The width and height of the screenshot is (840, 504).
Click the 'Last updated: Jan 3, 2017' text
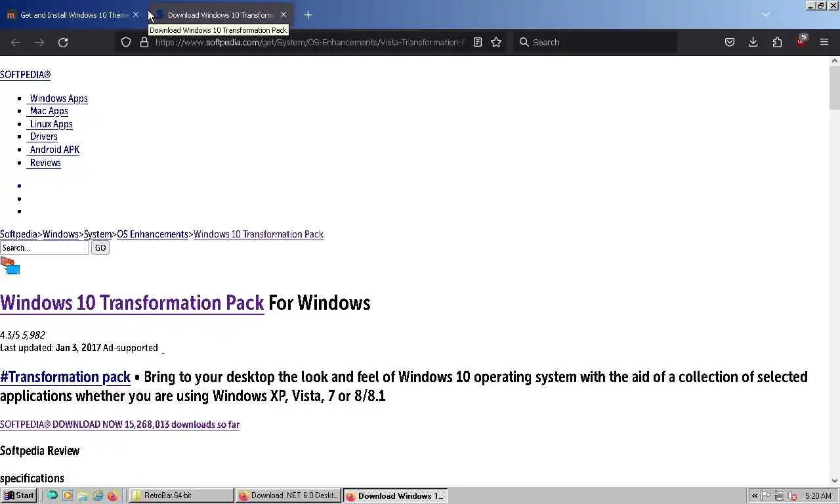51,348
